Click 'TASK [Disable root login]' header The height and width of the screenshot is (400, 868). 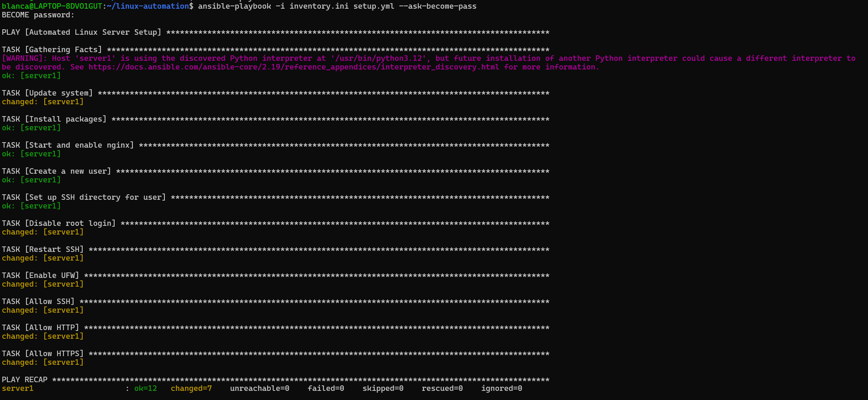pyautogui.click(x=58, y=224)
